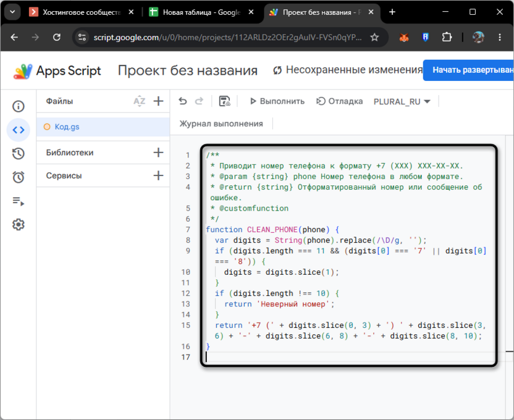Click the Apps Script logo
Image resolution: width=514 pixels, height=420 pixels.
point(57,71)
